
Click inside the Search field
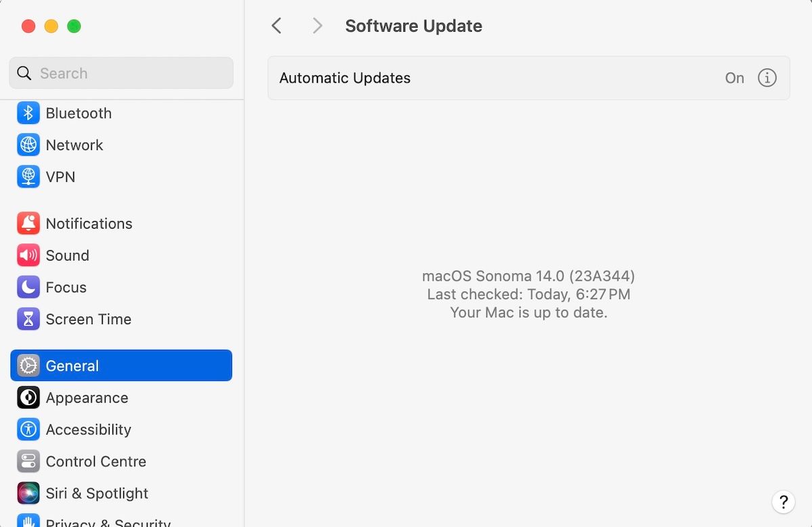[120, 73]
